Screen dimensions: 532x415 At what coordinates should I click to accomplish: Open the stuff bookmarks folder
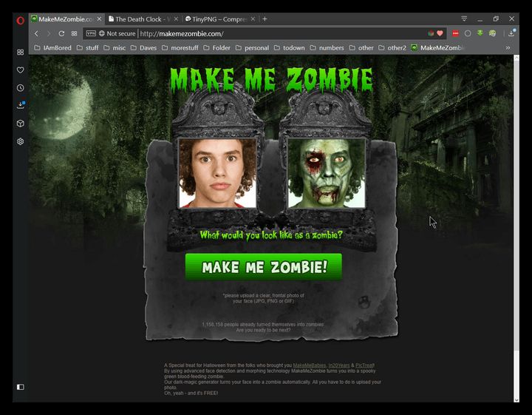87,48
